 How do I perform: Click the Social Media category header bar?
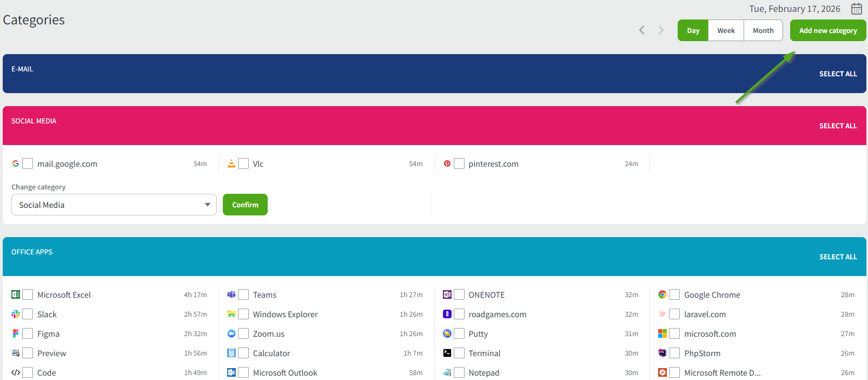click(379, 126)
